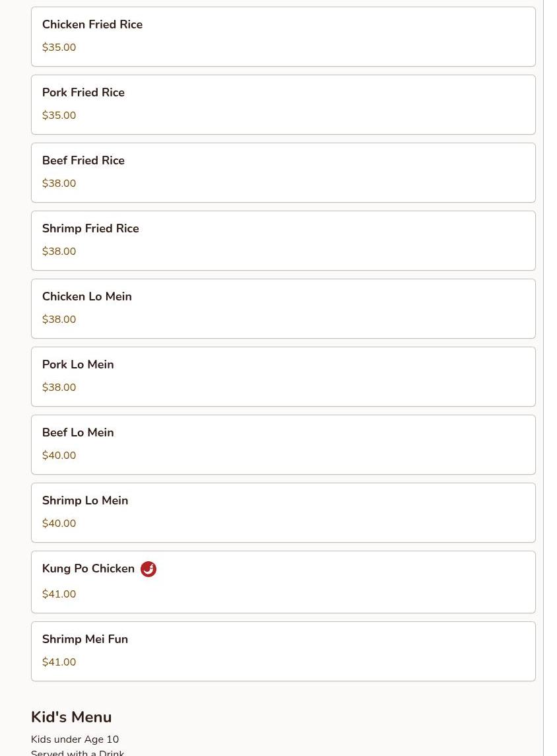Select the Shrimp Mei Fun card
This screenshot has height=756, width=557.
[283, 651]
